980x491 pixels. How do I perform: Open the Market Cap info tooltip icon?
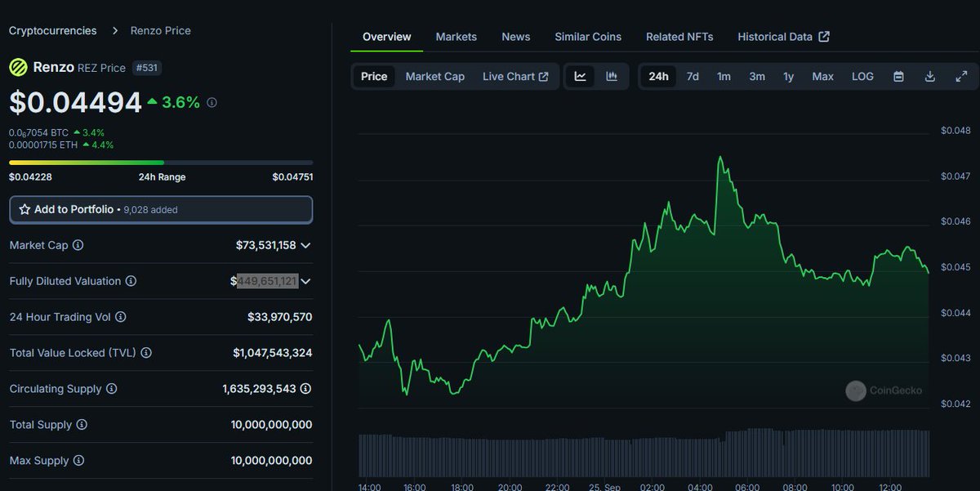(x=78, y=245)
